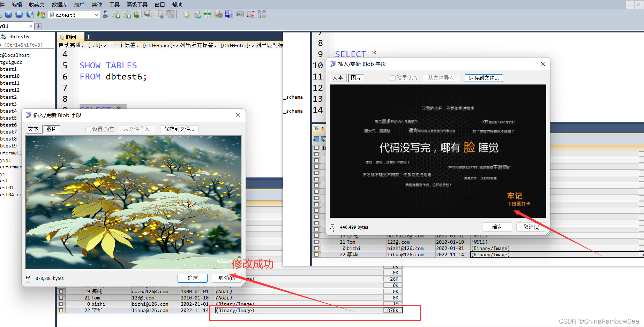Click 确定 in the right Blob dialog
644x327 pixels.
coord(497,227)
